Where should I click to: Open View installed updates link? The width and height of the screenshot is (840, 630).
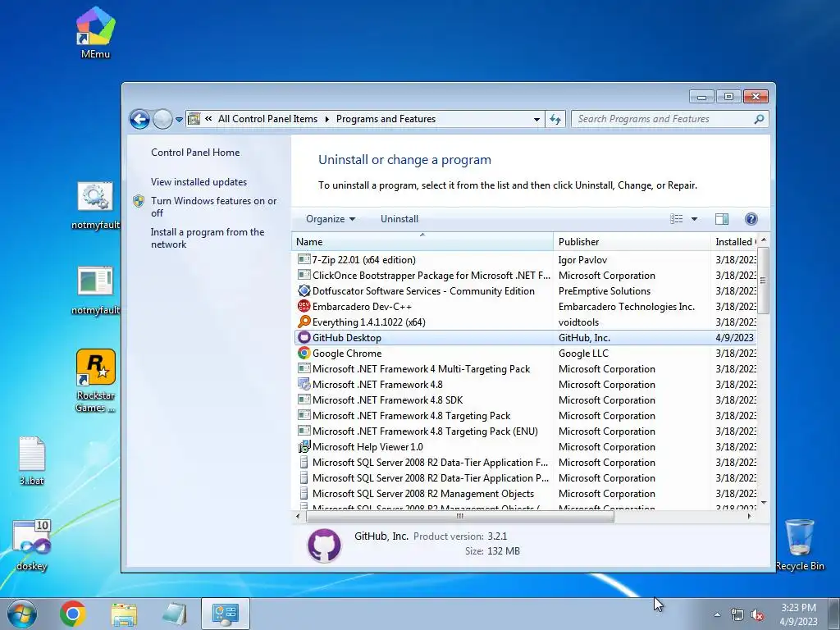click(199, 181)
